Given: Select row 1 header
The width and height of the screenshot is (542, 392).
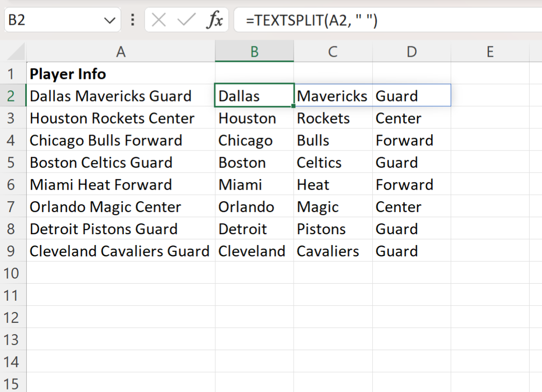Looking at the screenshot, I should tap(12, 74).
